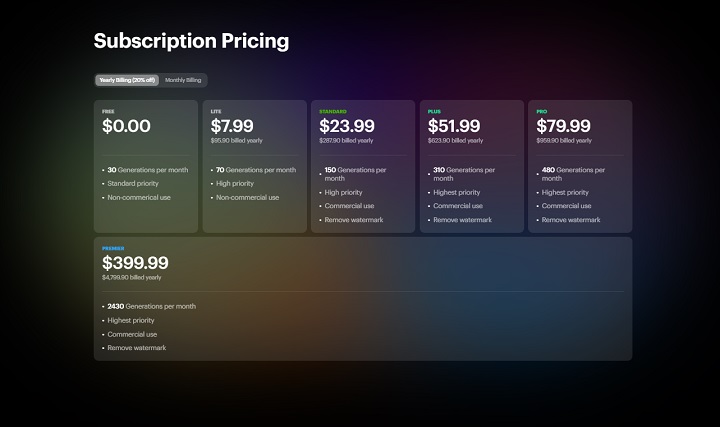The height and width of the screenshot is (427, 720).
Task: Click the $23.99 Standard price
Action: [346, 127]
